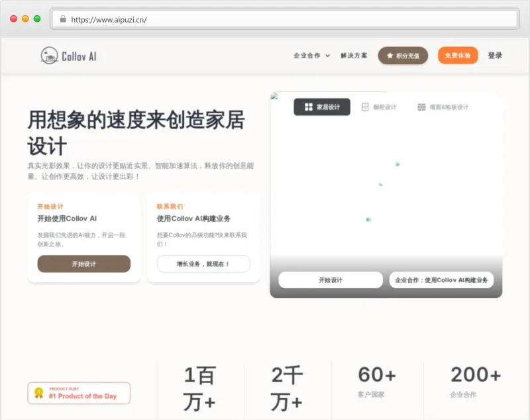Expand the 企业合作 dropdown chevron

click(x=327, y=56)
